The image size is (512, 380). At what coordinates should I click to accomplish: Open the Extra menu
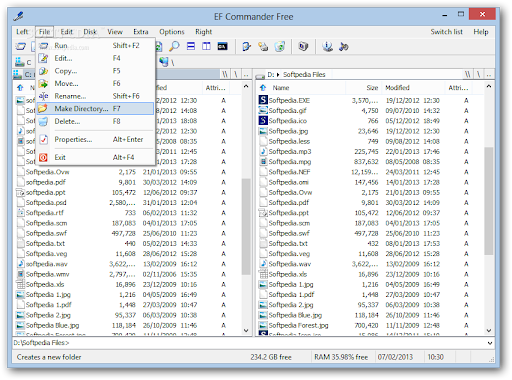141,32
